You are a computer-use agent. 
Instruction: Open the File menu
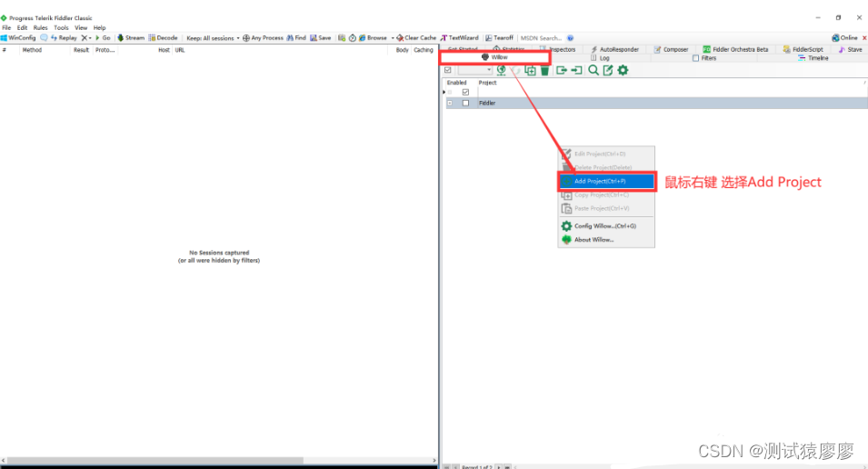6,27
